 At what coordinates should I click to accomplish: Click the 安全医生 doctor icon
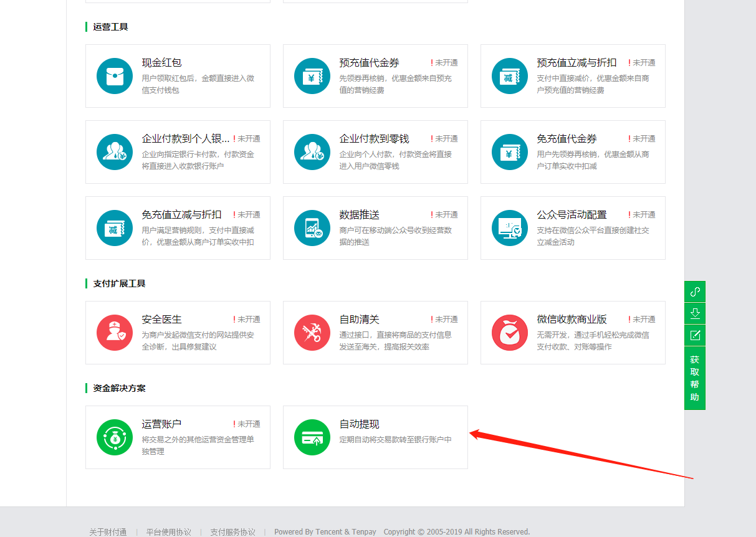(x=115, y=333)
